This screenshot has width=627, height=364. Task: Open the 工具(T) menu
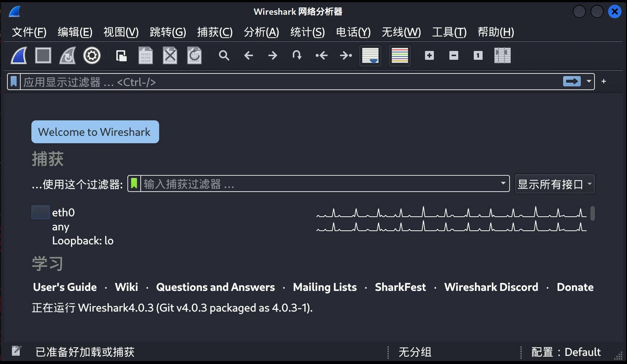click(x=449, y=32)
